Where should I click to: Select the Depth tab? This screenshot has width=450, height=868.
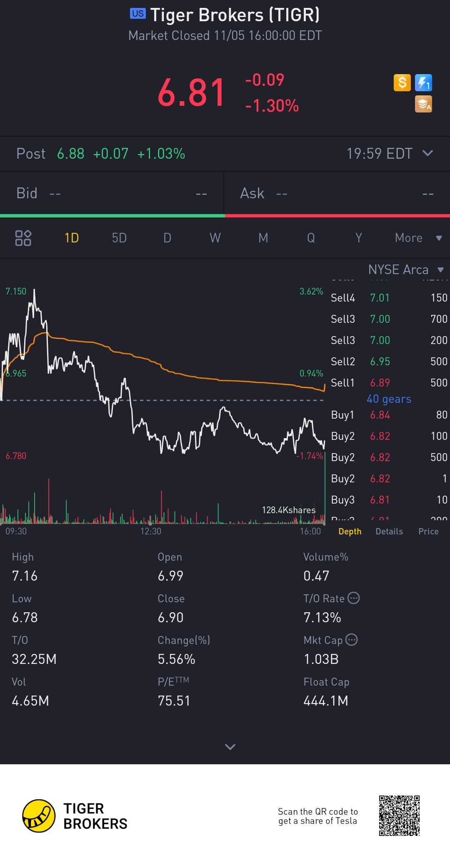pyautogui.click(x=350, y=531)
